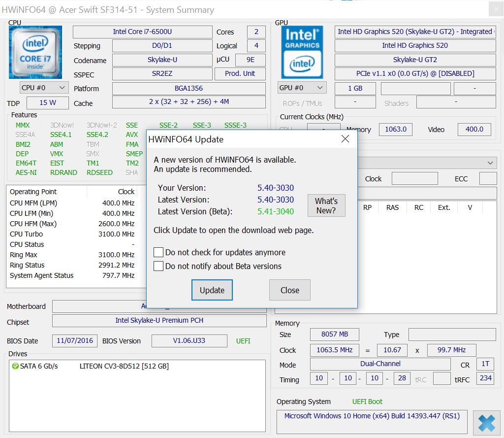The height and width of the screenshot is (438, 504).
Task: Click green checkmark beside SATA drive
Action: 15,366
